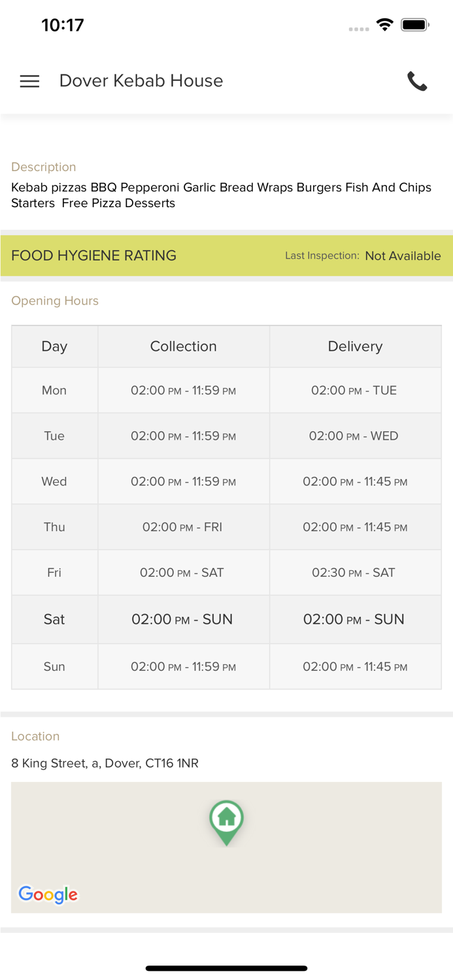Click the Google logo on map
This screenshot has height=980, width=453.
(48, 894)
